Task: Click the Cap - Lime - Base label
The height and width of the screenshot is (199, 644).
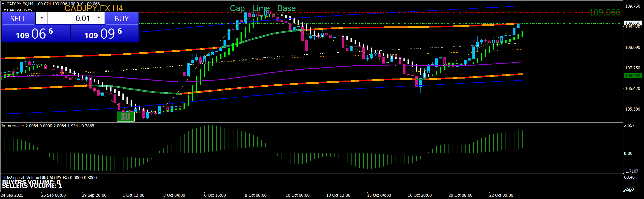Action: (263, 8)
